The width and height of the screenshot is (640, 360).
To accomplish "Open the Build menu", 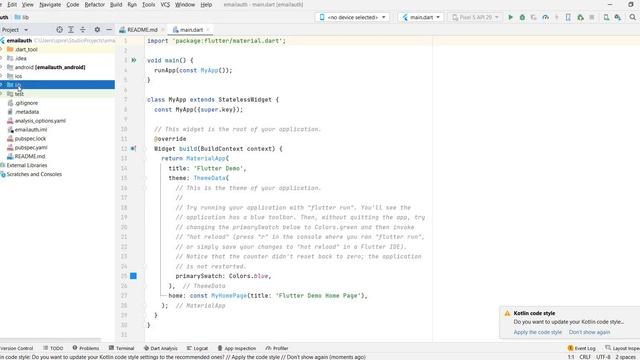I will [116, 4].
